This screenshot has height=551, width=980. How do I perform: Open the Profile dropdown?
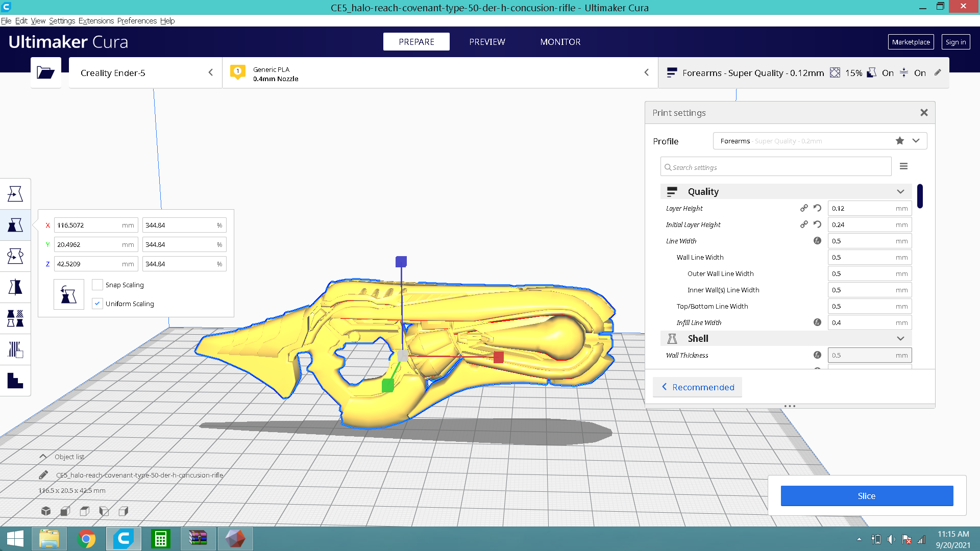916,141
